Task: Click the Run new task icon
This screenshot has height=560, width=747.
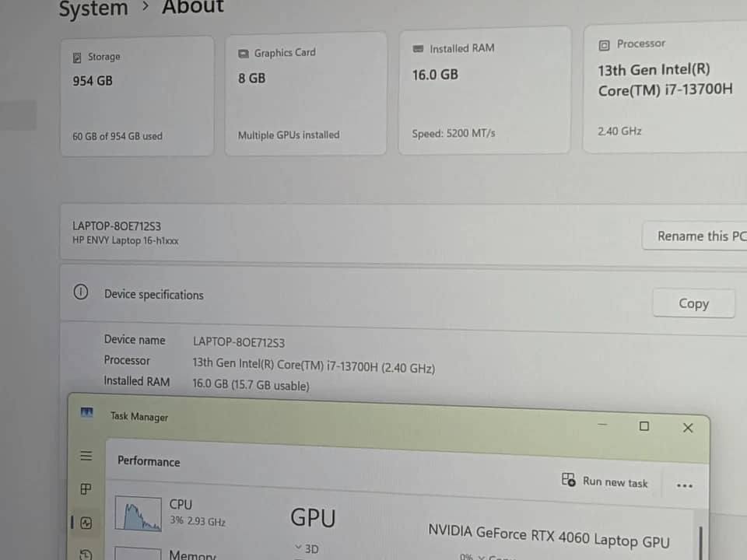Action: (x=568, y=479)
